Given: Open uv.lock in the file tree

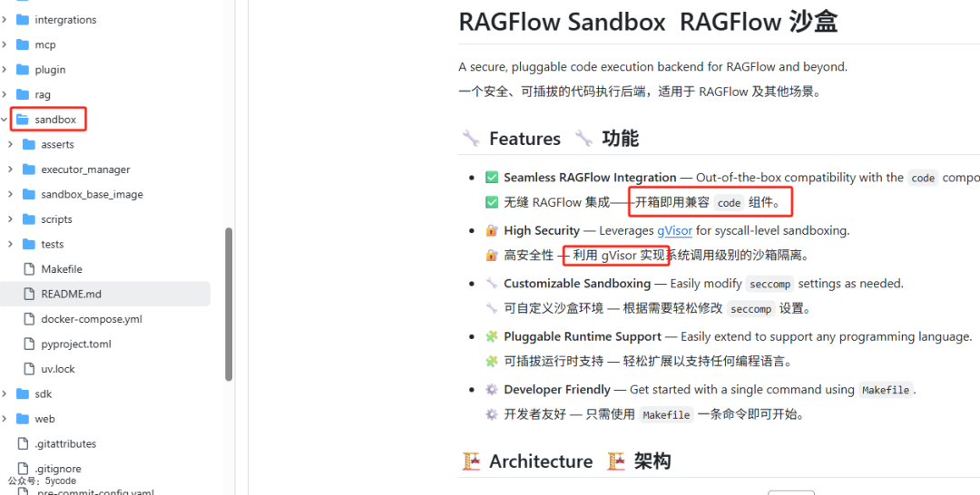Looking at the screenshot, I should pyautogui.click(x=58, y=369).
